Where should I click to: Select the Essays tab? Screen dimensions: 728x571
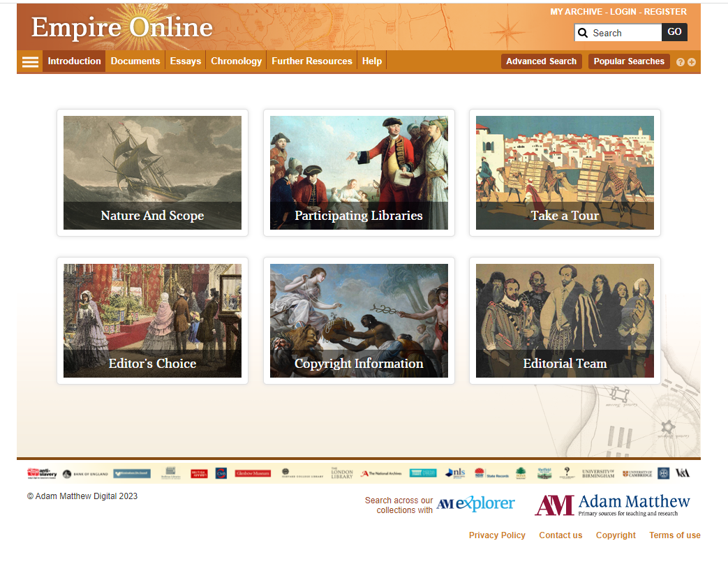(185, 61)
